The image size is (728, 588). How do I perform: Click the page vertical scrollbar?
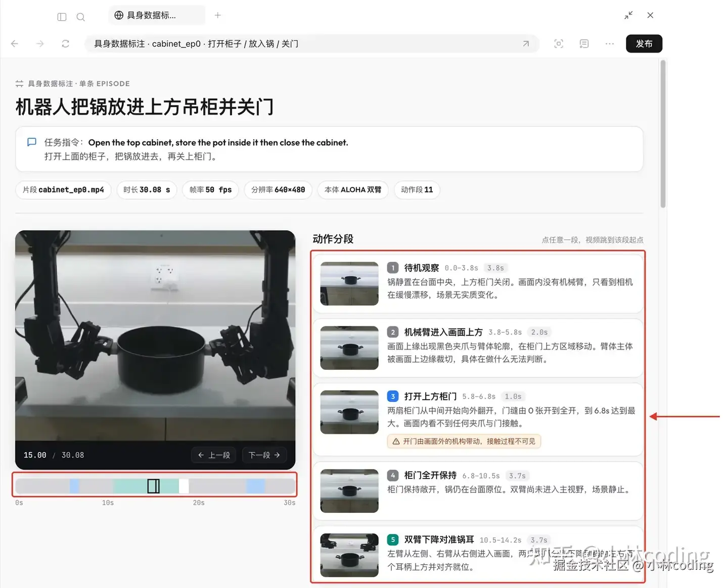[x=663, y=134]
